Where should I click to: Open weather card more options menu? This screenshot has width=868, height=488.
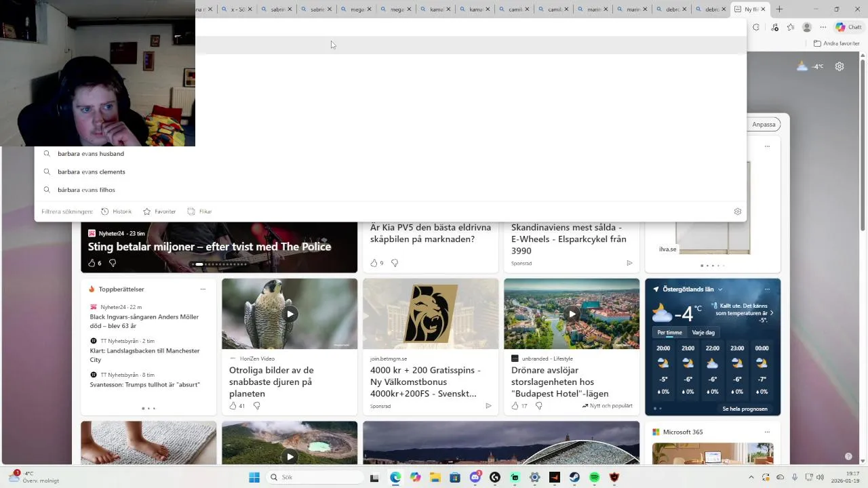[767, 289]
